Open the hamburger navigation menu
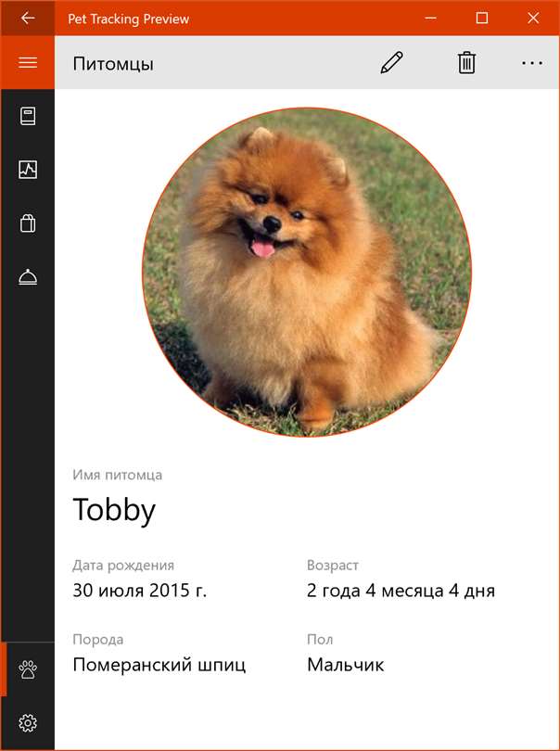The width and height of the screenshot is (560, 751). pos(28,63)
